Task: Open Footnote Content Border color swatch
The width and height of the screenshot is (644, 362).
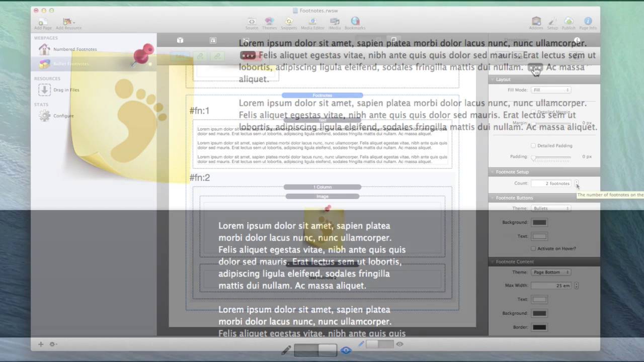Action: tap(539, 327)
